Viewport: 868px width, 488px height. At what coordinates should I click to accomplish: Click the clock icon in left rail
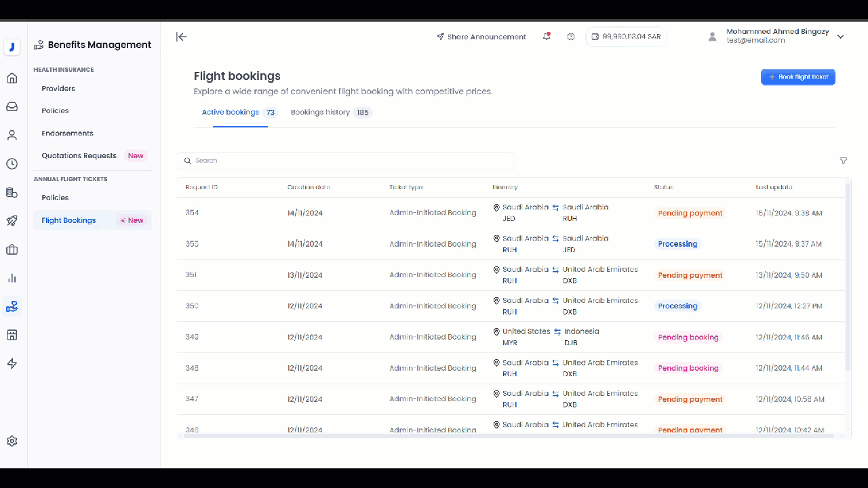click(12, 164)
